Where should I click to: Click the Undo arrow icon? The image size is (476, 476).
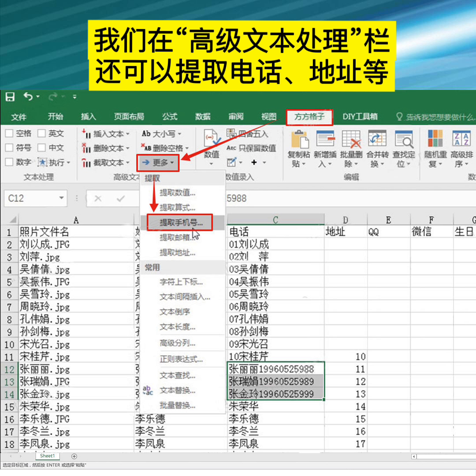pyautogui.click(x=28, y=97)
